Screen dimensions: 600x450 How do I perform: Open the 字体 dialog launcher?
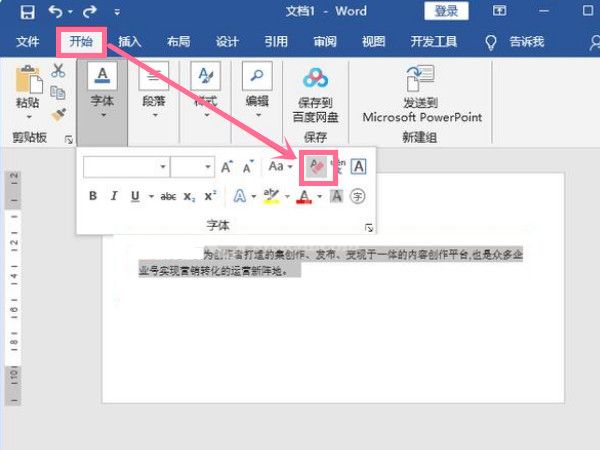(369, 228)
